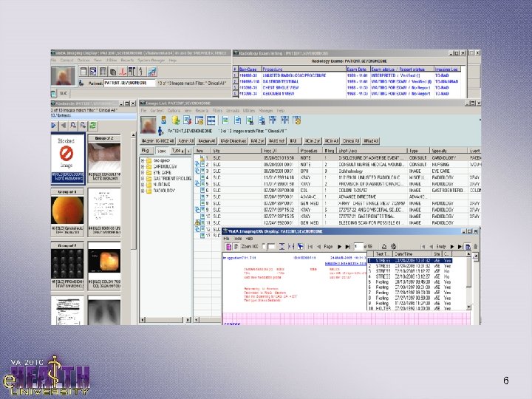Viewport: 532px width, 399px height.
Task: Click the Clinical All filter button
Action: pos(351,141)
